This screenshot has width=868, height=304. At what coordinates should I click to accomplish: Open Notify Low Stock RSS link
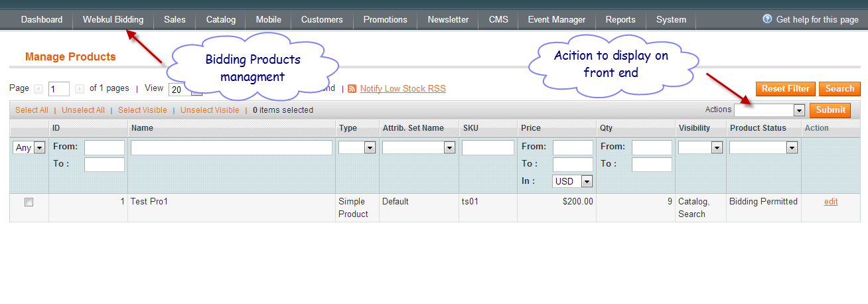tap(403, 88)
